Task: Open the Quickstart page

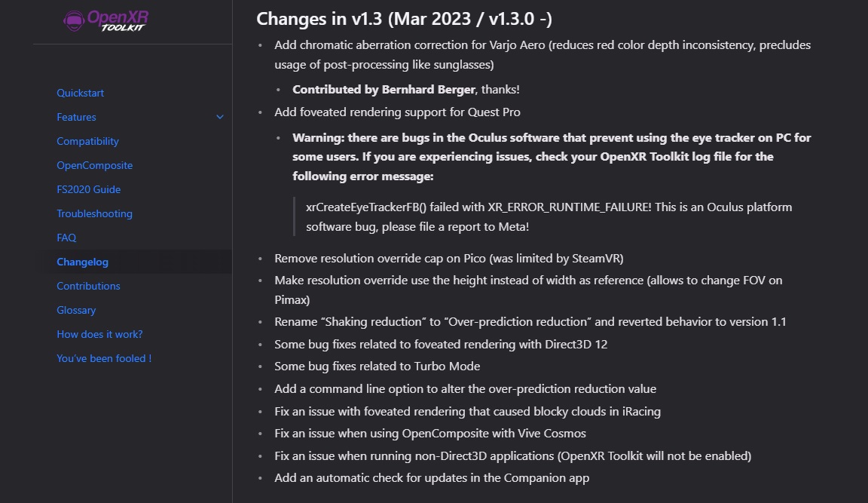Action: click(x=81, y=93)
